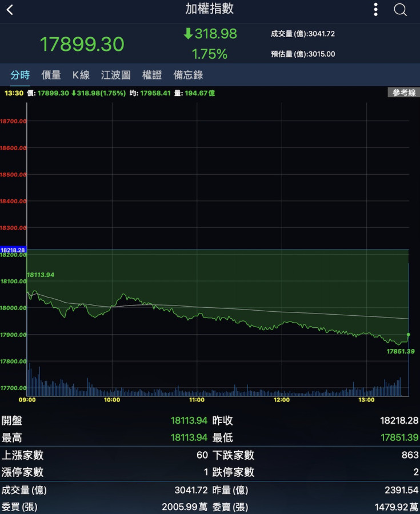Open search with the magnifier icon

400,10
